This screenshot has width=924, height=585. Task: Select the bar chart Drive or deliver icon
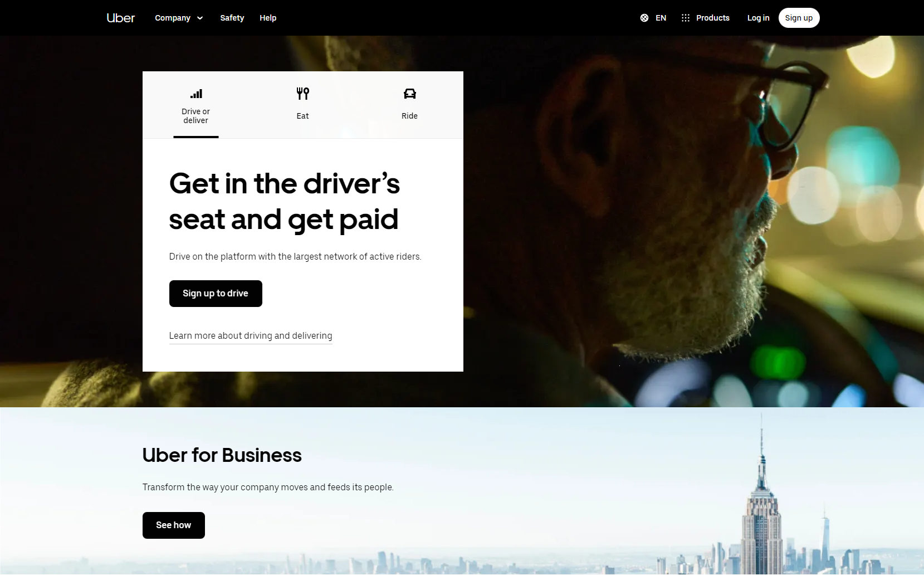pos(196,94)
